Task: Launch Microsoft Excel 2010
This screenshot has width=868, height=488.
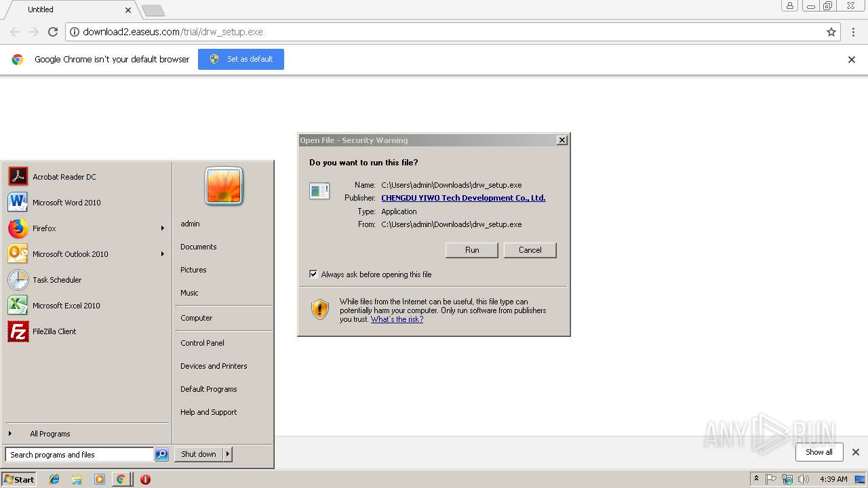Action: click(86, 306)
